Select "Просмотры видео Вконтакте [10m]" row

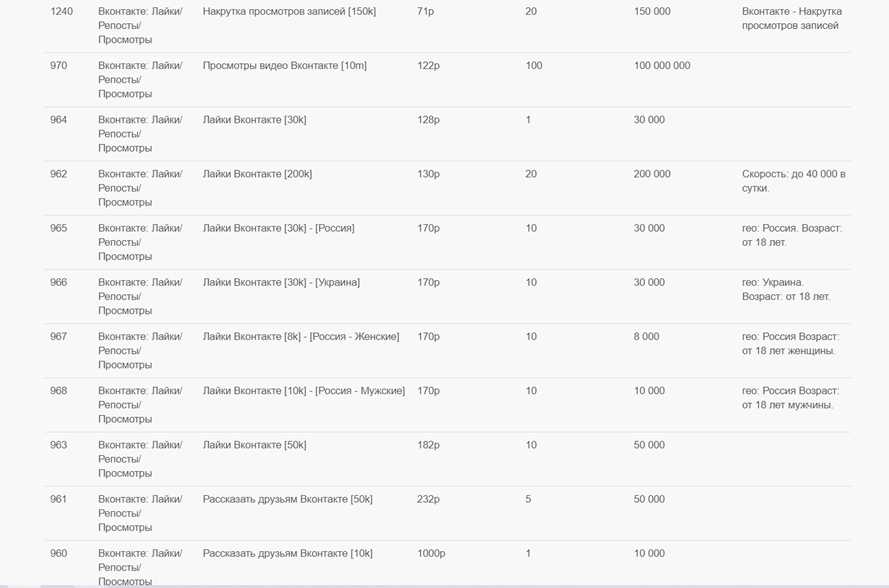click(x=284, y=66)
